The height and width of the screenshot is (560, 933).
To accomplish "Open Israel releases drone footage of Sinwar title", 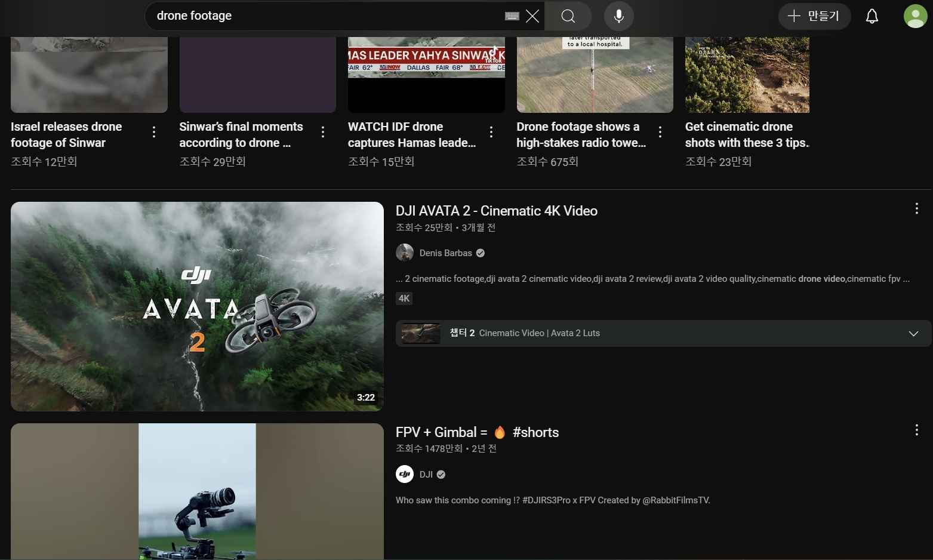I will (66, 134).
